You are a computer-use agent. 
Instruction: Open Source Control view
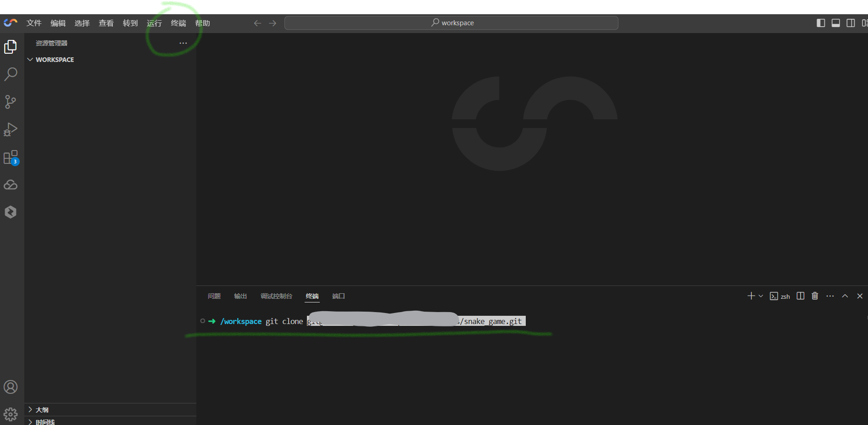coord(11,102)
